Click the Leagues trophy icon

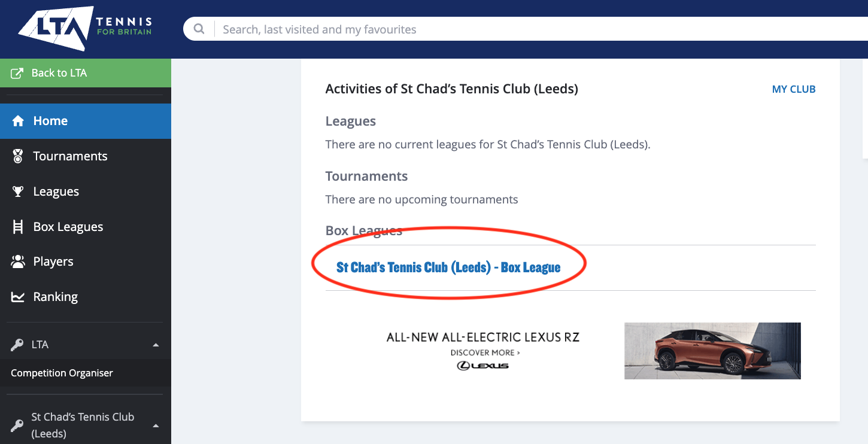tap(18, 191)
